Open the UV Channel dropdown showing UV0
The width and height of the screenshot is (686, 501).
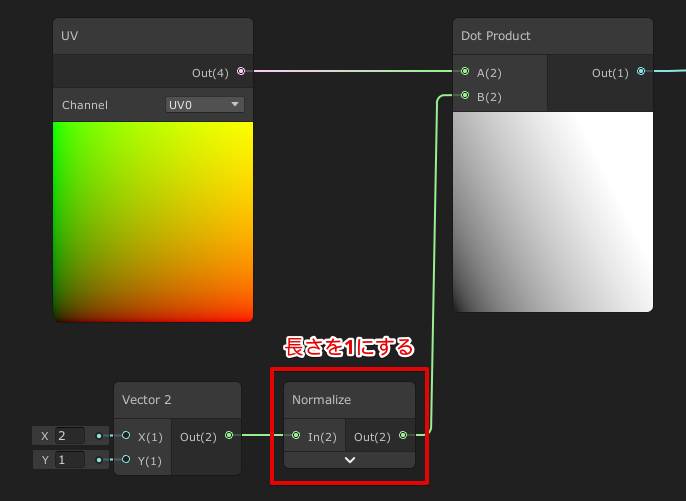click(205, 105)
